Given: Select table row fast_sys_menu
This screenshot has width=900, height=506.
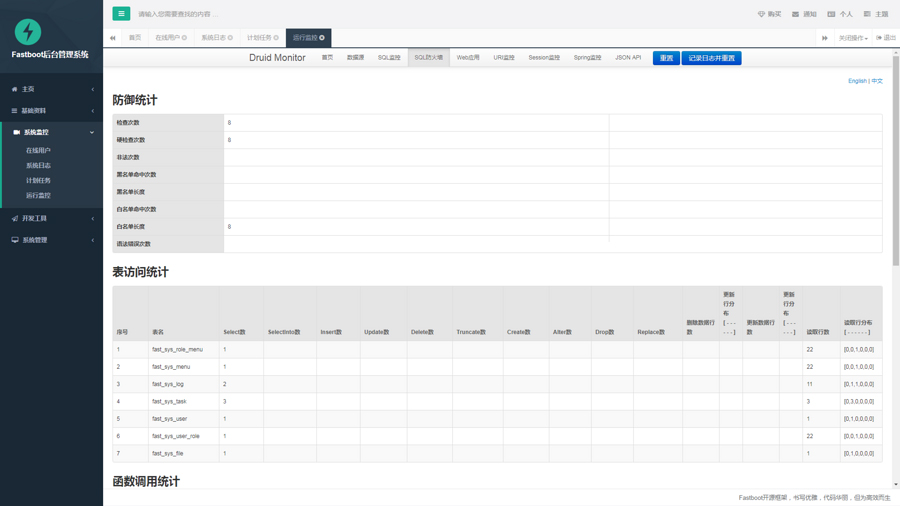Looking at the screenshot, I should pyautogui.click(x=497, y=367).
